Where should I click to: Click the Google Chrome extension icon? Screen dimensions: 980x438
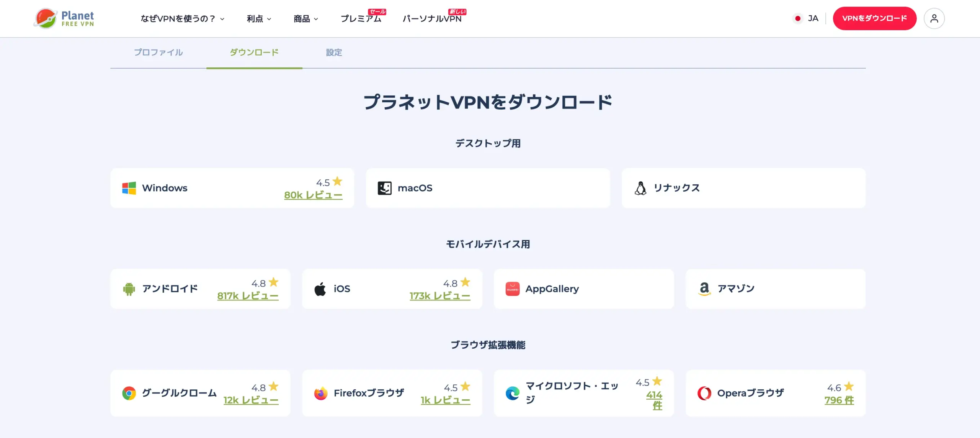129,393
